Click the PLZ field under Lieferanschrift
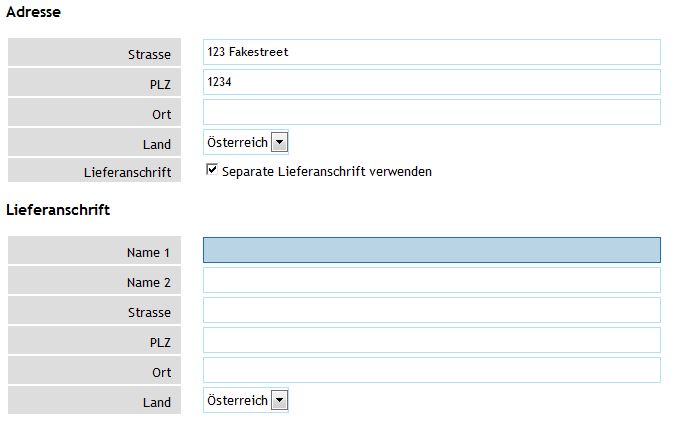 [x=431, y=340]
